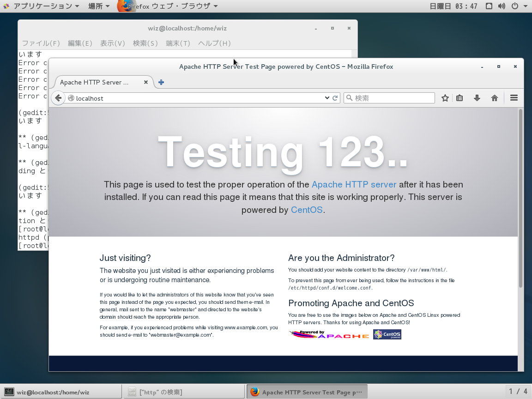Open a new tab with plus icon
Image resolution: width=532 pixels, height=399 pixels.
click(161, 82)
